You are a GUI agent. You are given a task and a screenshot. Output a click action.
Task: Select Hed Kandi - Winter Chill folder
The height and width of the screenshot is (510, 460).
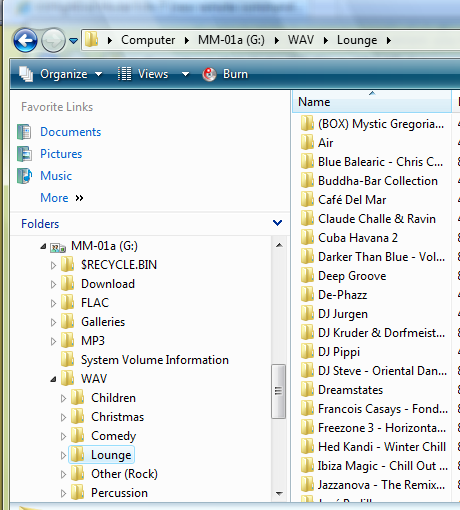click(382, 447)
